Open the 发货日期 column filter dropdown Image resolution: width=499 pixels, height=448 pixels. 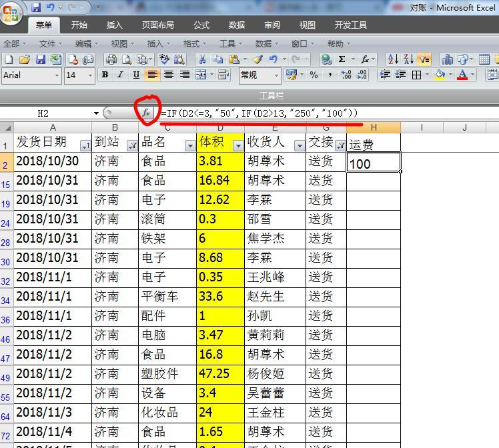click(85, 146)
